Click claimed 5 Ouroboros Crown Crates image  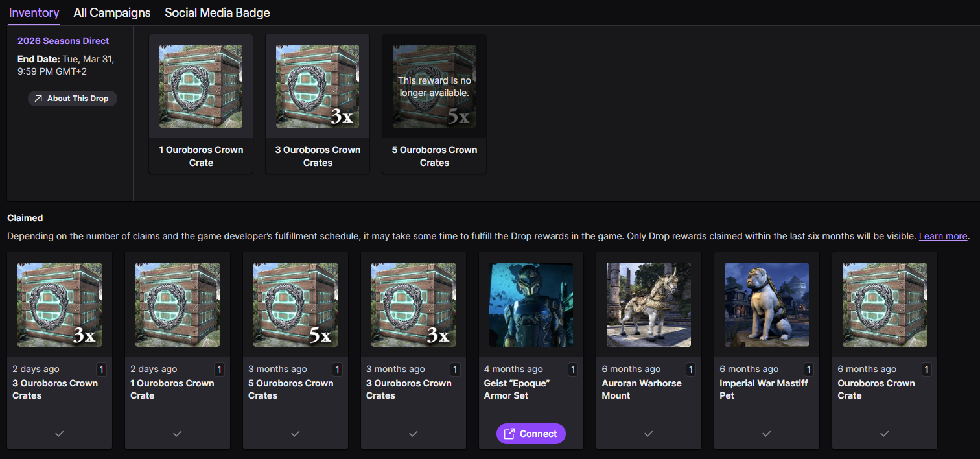pyautogui.click(x=296, y=305)
